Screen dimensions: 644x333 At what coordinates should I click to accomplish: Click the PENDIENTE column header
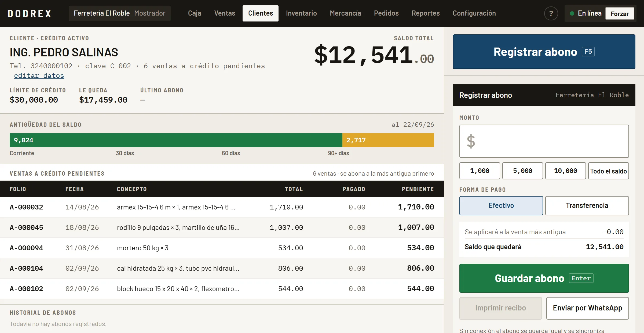[x=418, y=189]
